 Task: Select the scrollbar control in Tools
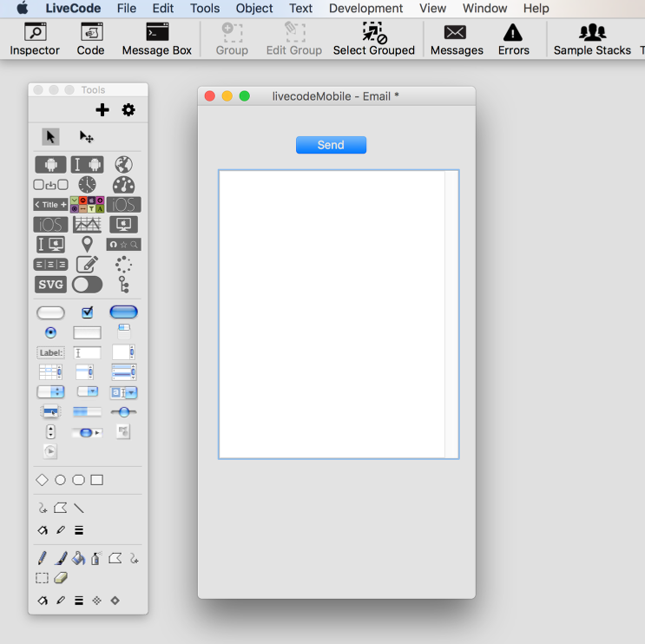(x=87, y=432)
